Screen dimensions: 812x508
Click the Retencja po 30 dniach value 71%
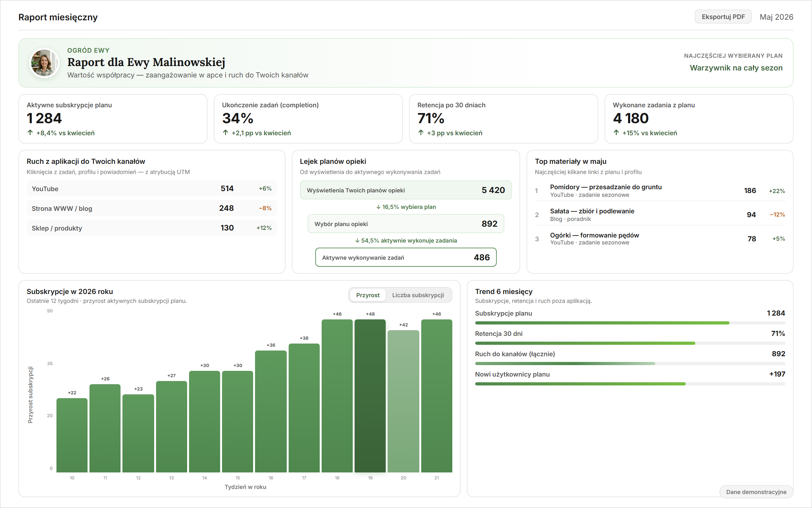[431, 118]
